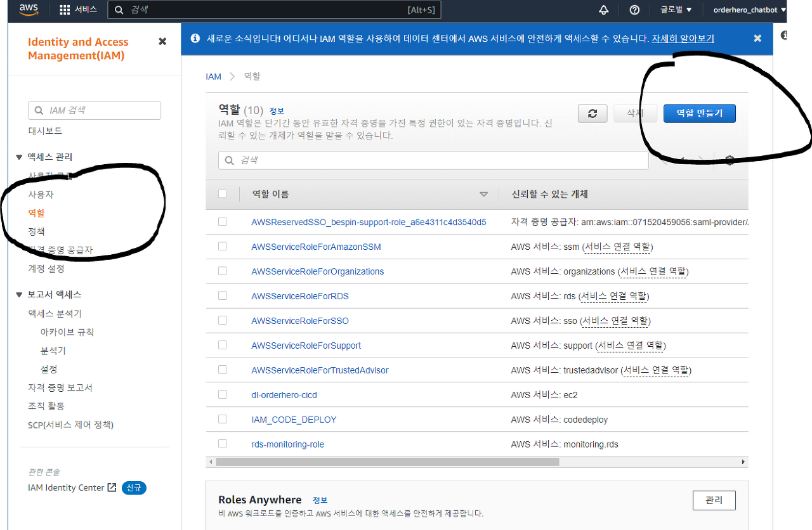
Task: Tick the AWSServiceRoleForSupport checkbox
Action: 222,345
